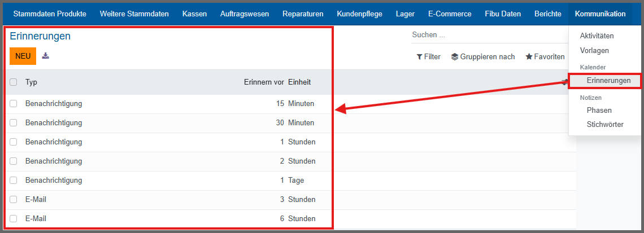The image size is (644, 233).
Task: Click the Filter funnel icon
Action: point(419,57)
